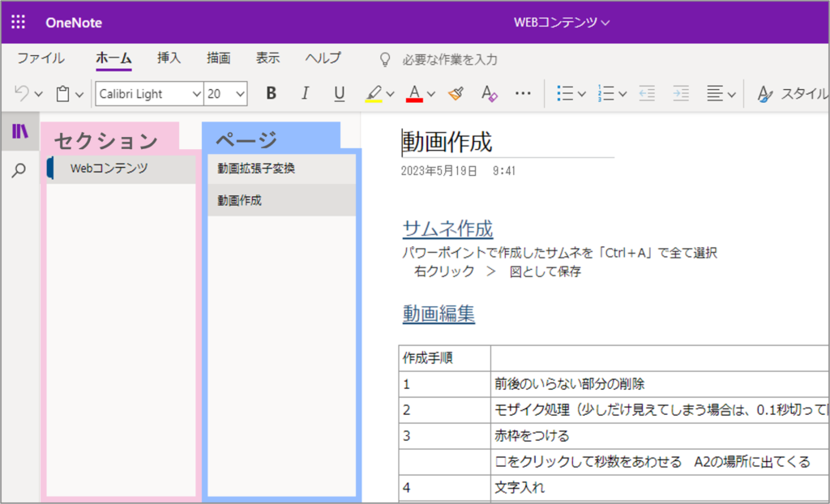
Task: Toggle bold formatting
Action: tap(270, 93)
